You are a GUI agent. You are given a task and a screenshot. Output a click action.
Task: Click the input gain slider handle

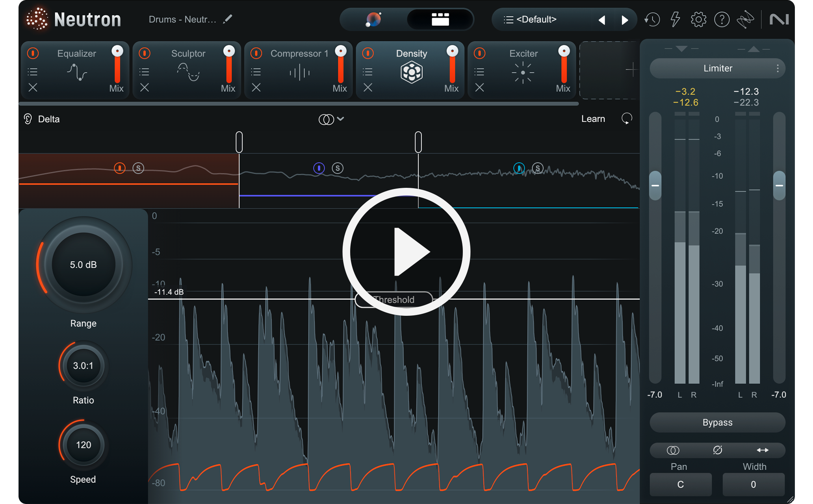click(655, 185)
